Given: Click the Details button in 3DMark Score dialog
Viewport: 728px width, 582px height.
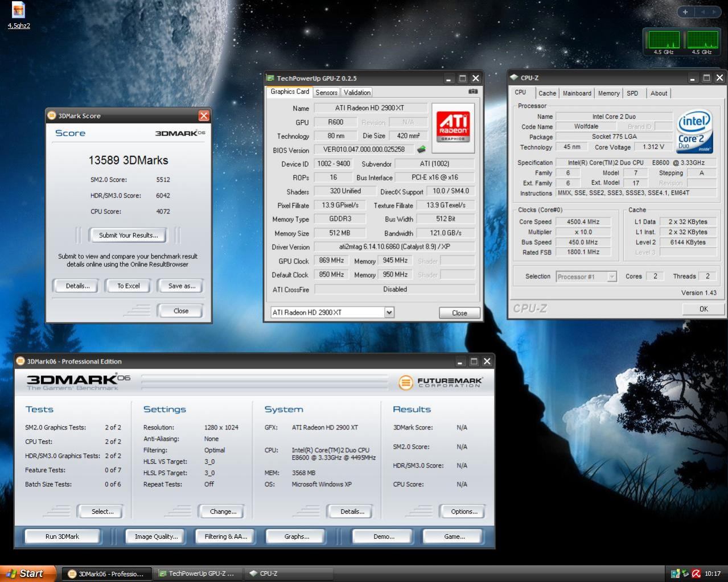Looking at the screenshot, I should click(x=77, y=286).
